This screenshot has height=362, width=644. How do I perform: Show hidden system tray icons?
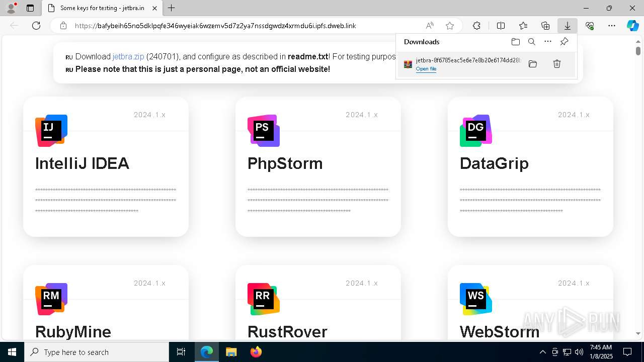tap(542, 352)
